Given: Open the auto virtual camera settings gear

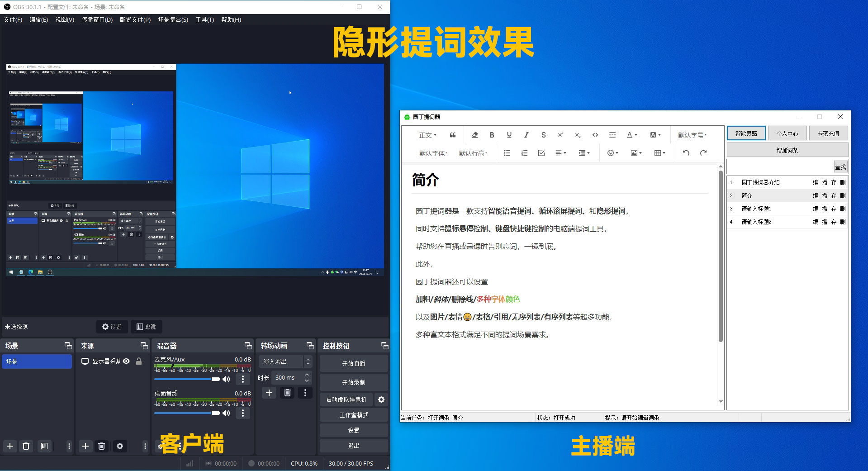Looking at the screenshot, I should [x=381, y=400].
